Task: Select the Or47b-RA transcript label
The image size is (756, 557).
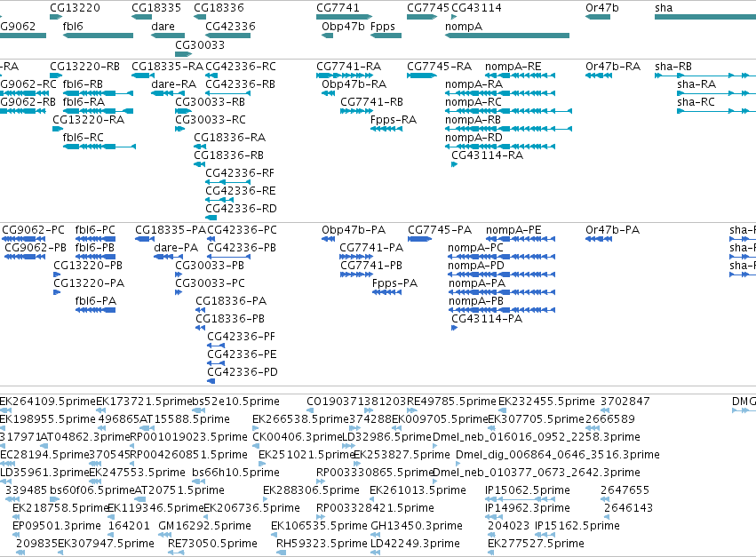Action: (613, 66)
